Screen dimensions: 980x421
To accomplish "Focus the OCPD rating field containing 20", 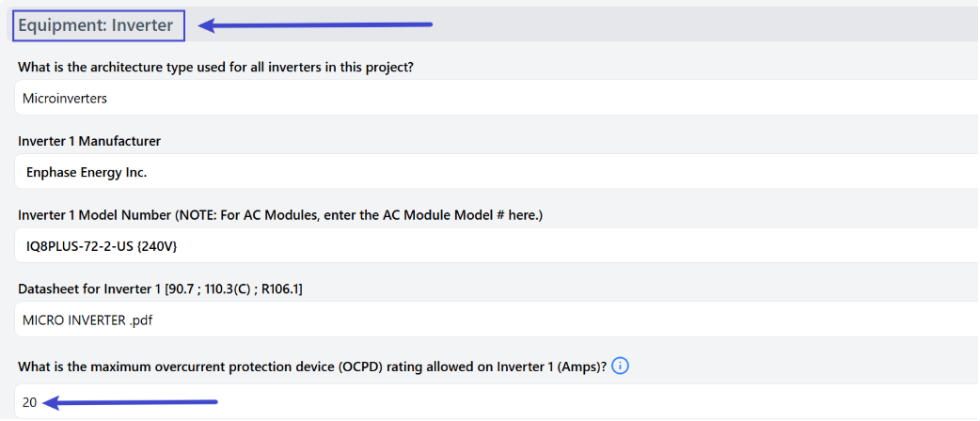I will 497,401.
